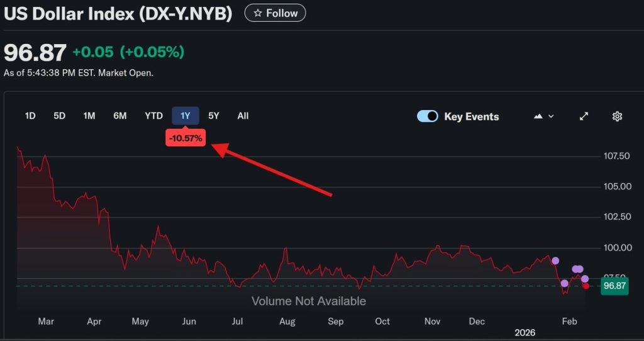This screenshot has height=341, width=644.
Task: Expand chart to full screen
Action: [x=584, y=116]
